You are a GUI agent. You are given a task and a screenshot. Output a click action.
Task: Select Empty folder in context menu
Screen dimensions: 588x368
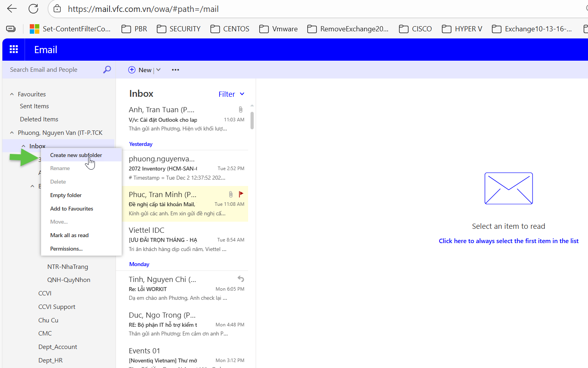(66, 195)
